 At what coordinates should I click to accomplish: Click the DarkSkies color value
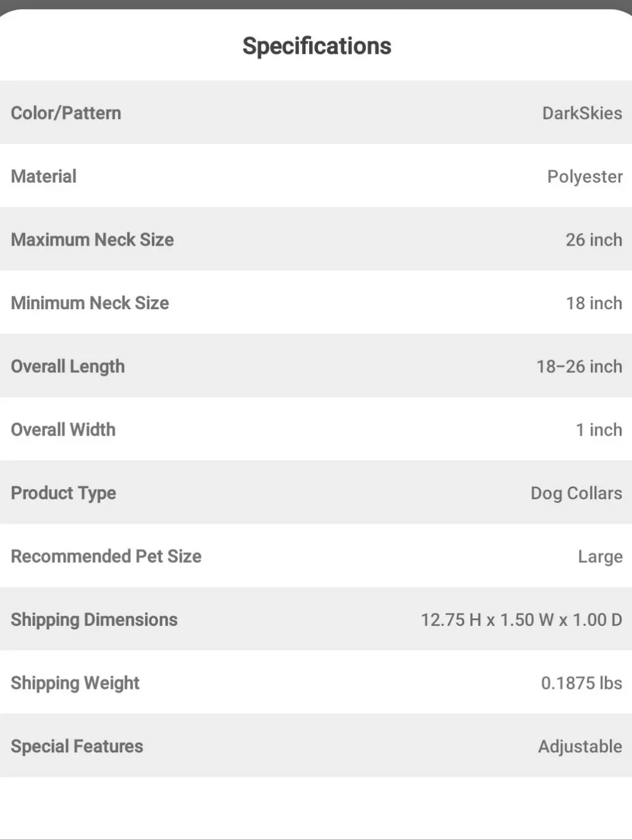[582, 113]
